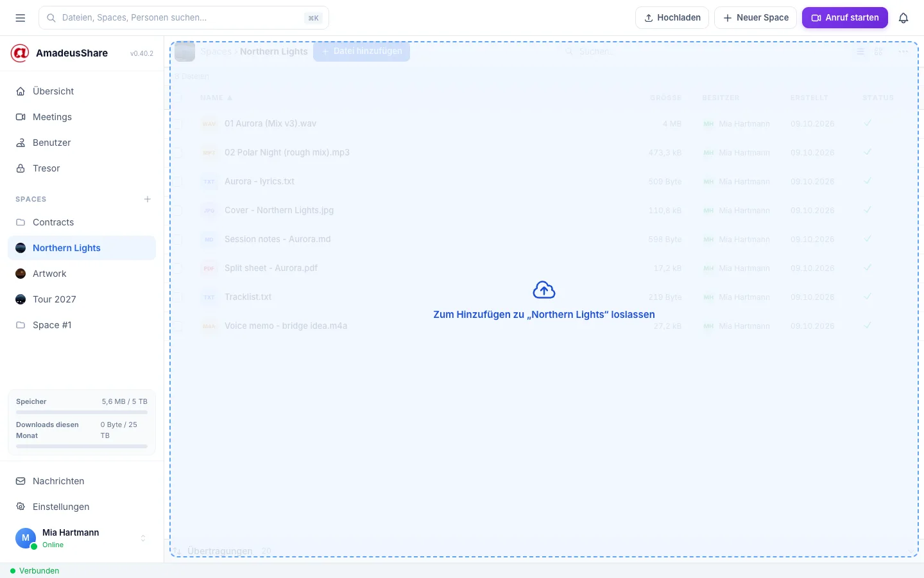This screenshot has width=924, height=578.
Task: Open Nachrichten via the envelope icon
Action: coord(21,481)
